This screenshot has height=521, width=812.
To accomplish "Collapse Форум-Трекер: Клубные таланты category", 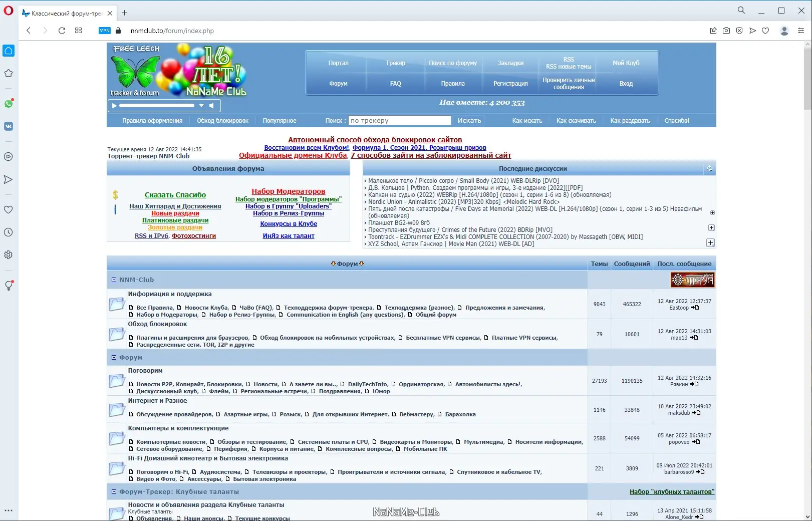I will 114,492.
